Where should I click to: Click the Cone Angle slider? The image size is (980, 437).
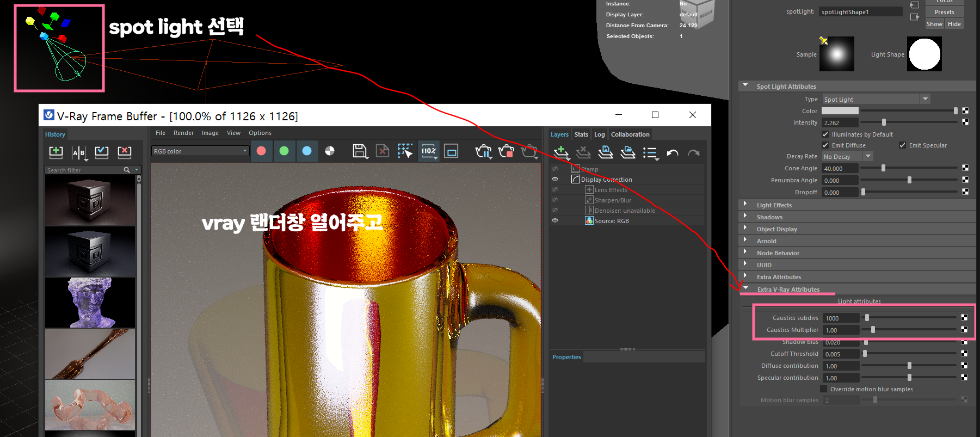[909, 168]
